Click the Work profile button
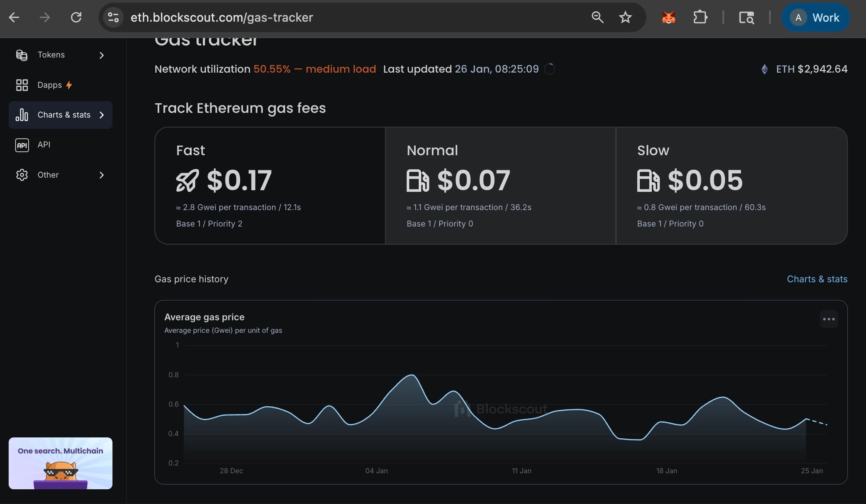The width and height of the screenshot is (866, 504). coord(815,17)
